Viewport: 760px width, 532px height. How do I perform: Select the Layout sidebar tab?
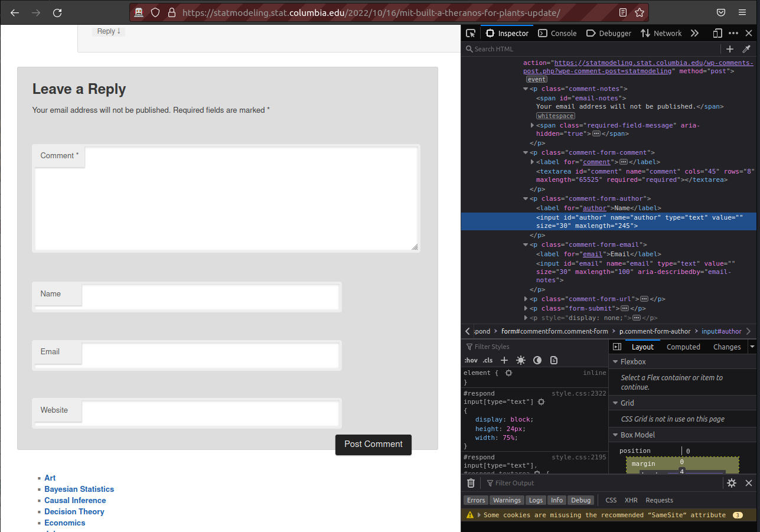click(642, 347)
